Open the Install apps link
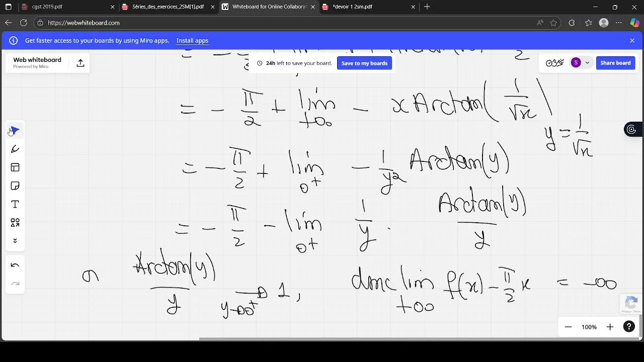The width and height of the screenshot is (644, 362). point(192,41)
